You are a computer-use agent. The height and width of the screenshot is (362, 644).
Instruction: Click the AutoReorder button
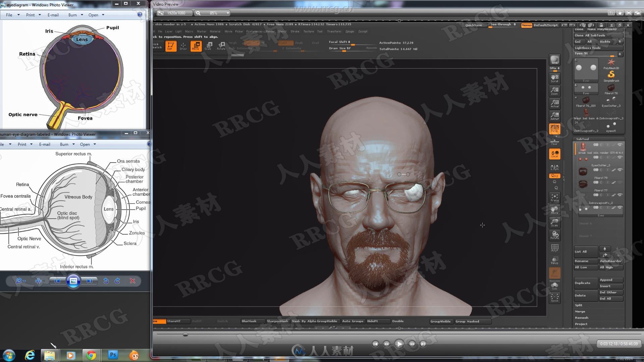coord(611,261)
